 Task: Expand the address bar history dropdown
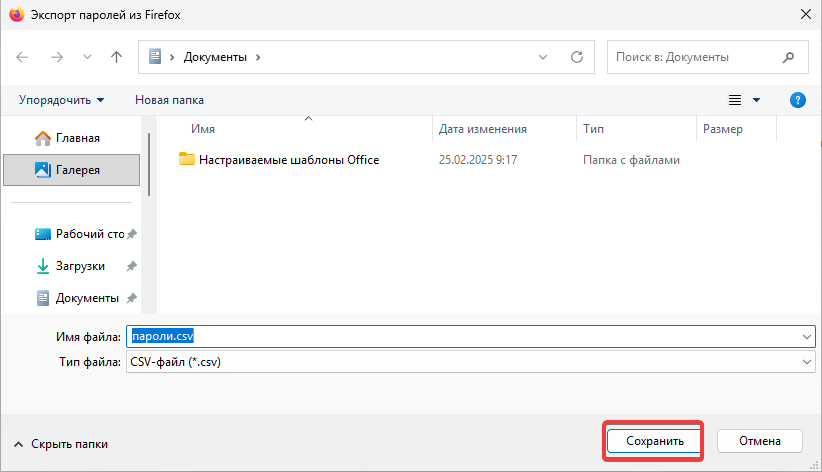[543, 57]
